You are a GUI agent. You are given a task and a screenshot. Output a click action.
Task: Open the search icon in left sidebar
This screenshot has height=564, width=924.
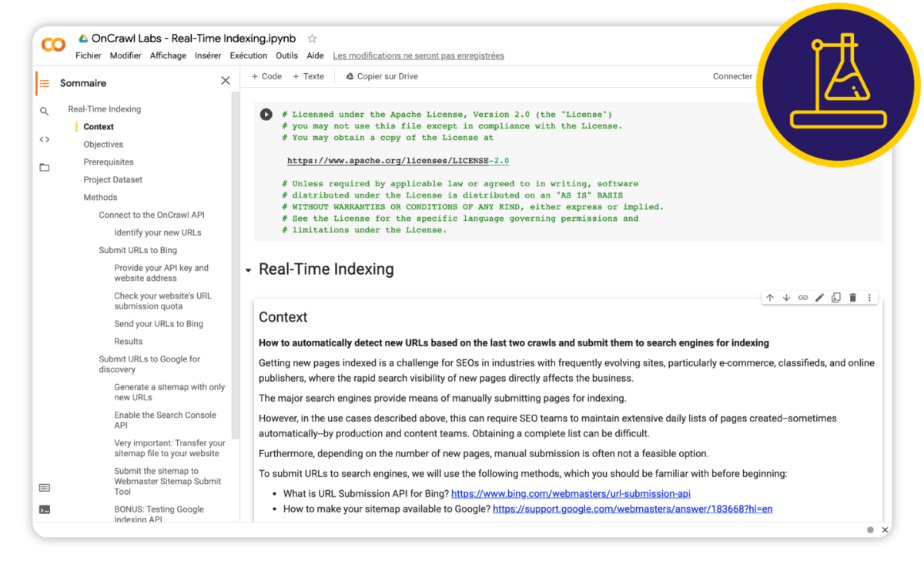pos(45,112)
